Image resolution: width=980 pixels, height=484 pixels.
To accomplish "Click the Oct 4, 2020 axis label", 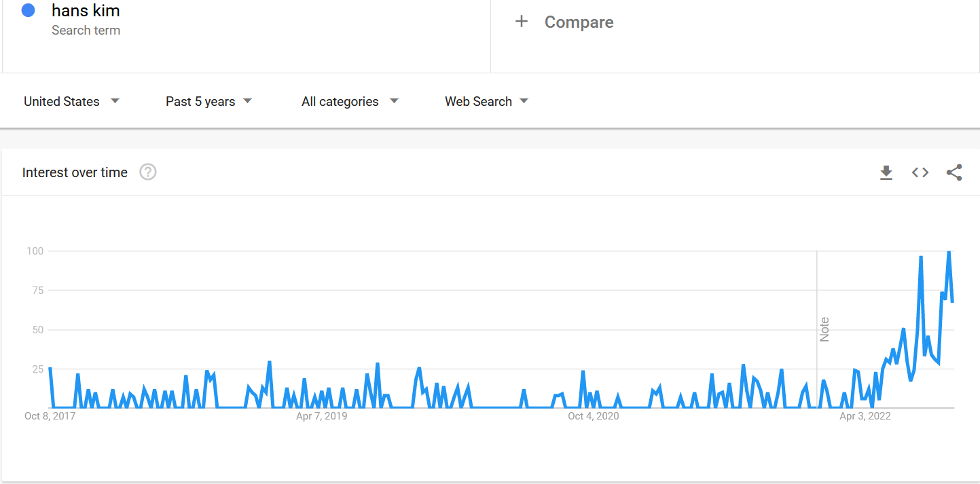I will tap(593, 416).
